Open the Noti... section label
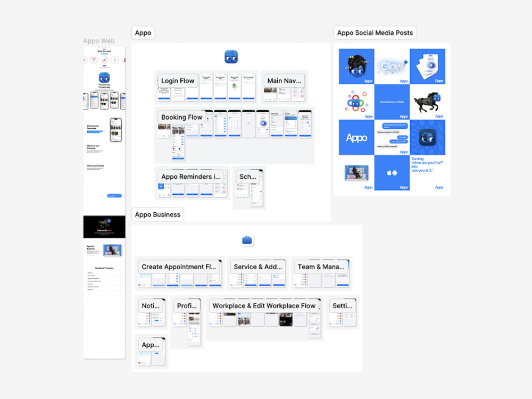 click(151, 306)
